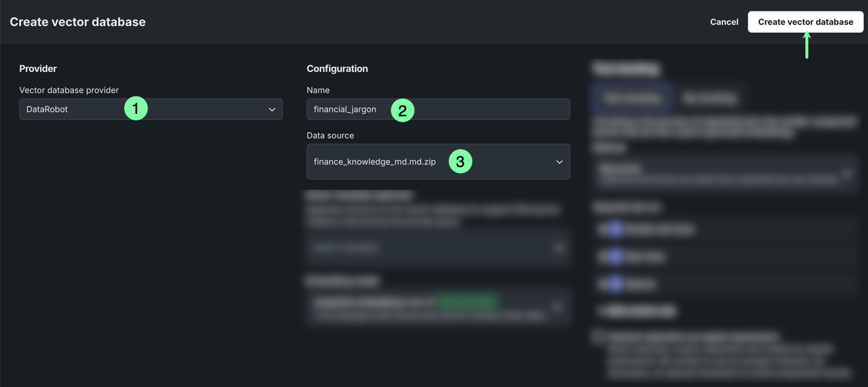The image size is (868, 387).
Task: Toggle the third blurred purple separator item
Action: (615, 284)
